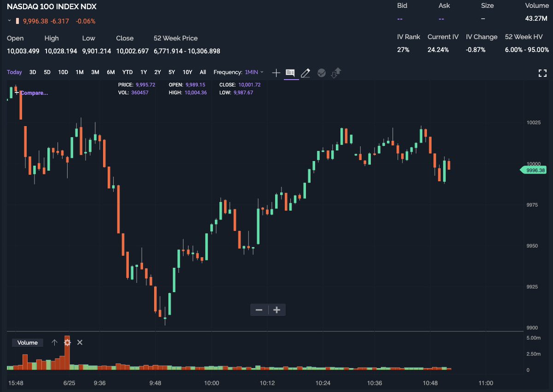
Task: Open the Frequency 1MIN dropdown
Action: [254, 72]
